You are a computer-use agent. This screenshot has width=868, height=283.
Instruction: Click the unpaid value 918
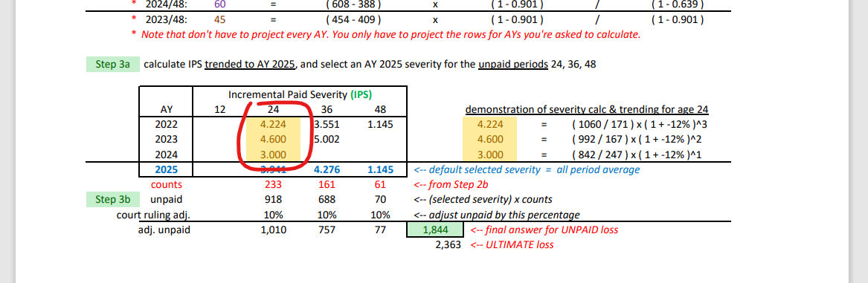pyautogui.click(x=274, y=200)
